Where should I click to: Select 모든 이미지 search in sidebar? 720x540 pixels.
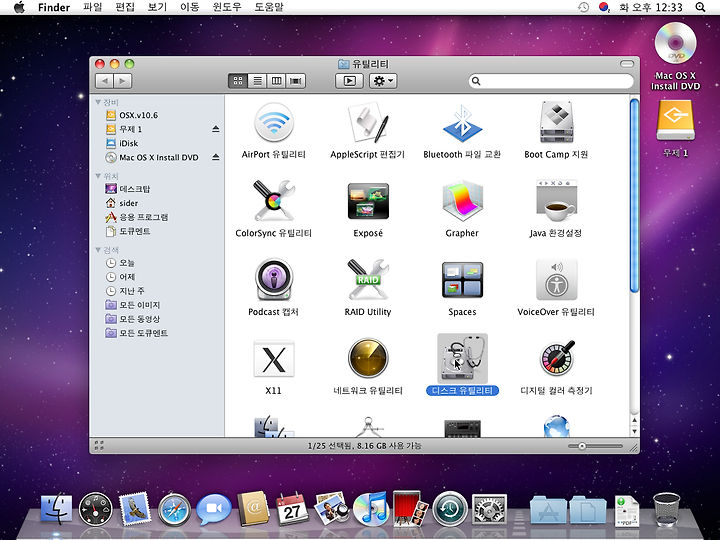pyautogui.click(x=157, y=305)
